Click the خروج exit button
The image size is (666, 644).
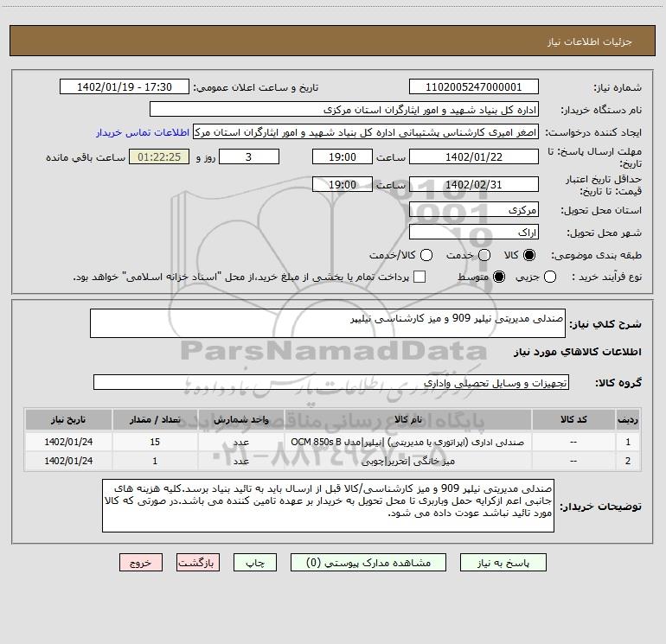point(141,563)
